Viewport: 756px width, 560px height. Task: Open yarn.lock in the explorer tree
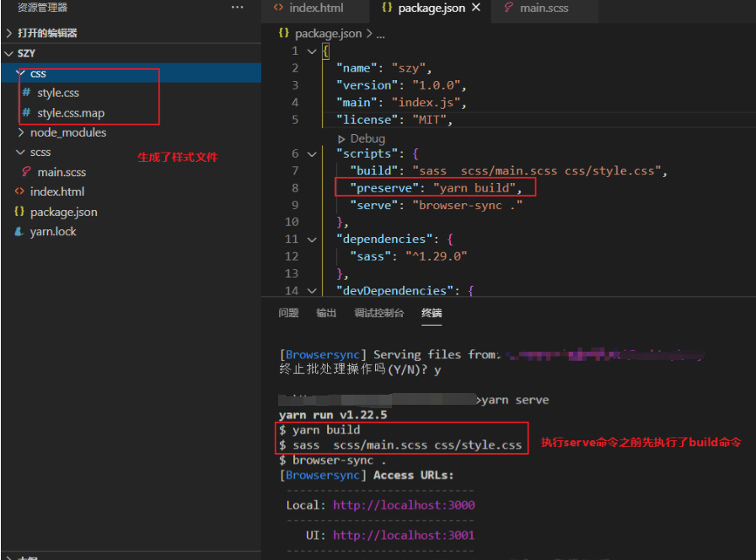pyautogui.click(x=53, y=232)
